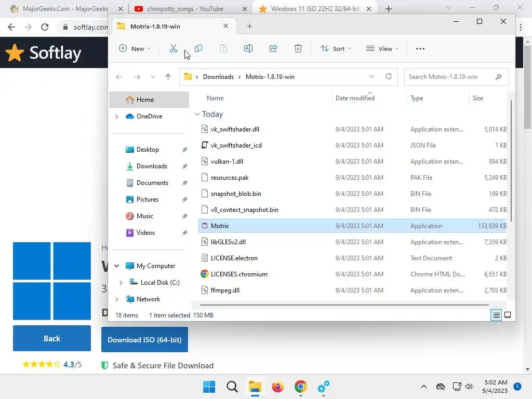Close the Motrix-1.8.19-win Explorer tab
The height and width of the screenshot is (399, 532).
[225, 26]
